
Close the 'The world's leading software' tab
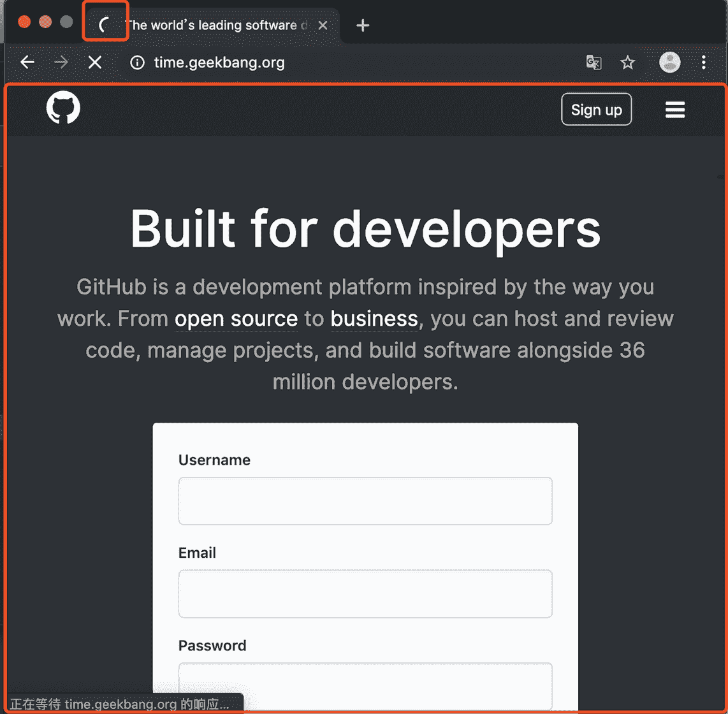[x=323, y=25]
